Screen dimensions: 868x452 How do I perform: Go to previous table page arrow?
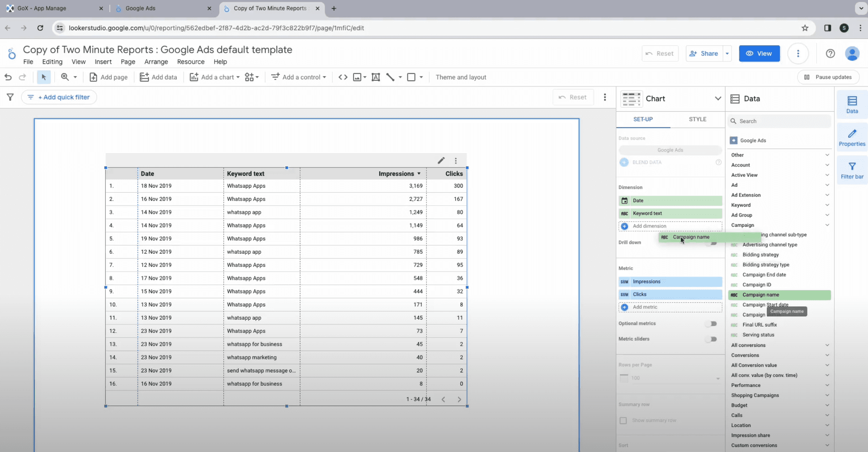tap(443, 400)
